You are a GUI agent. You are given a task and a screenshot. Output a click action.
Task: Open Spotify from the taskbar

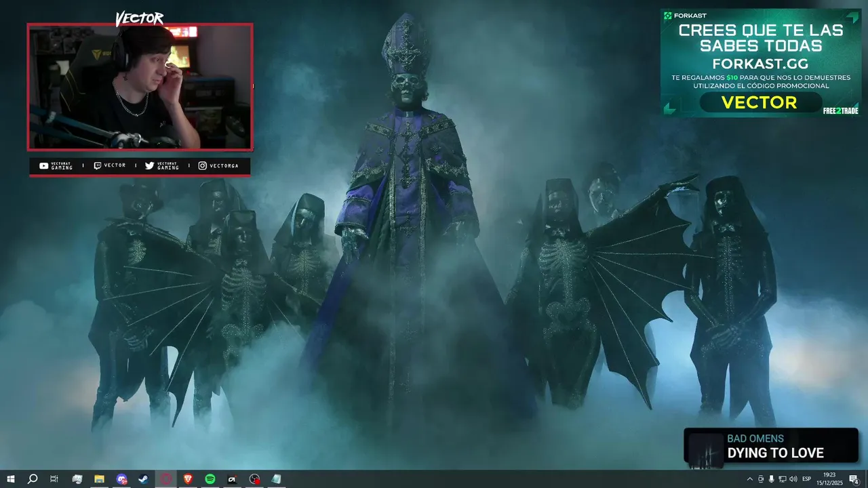click(210, 479)
